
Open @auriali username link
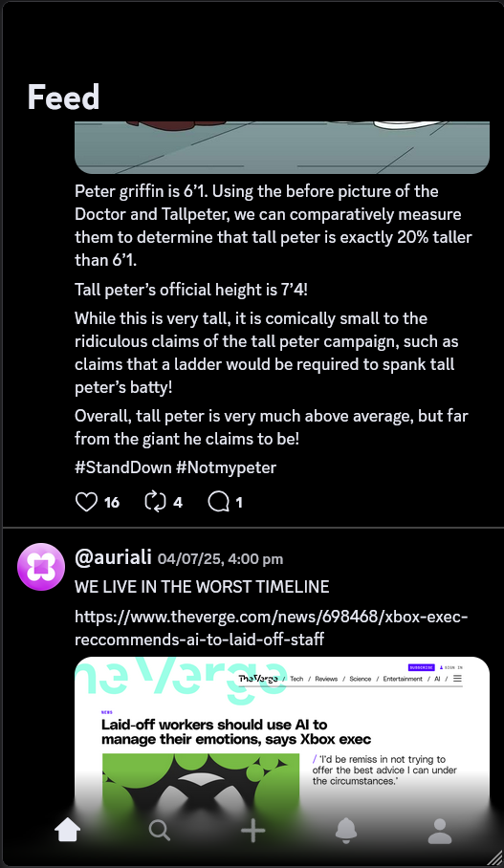(x=113, y=557)
